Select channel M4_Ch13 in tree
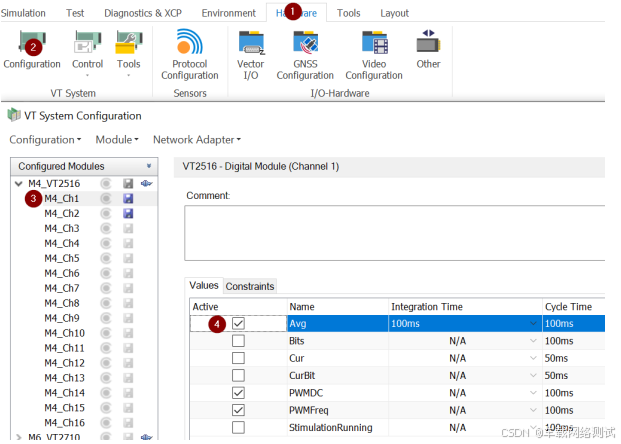 (x=65, y=378)
